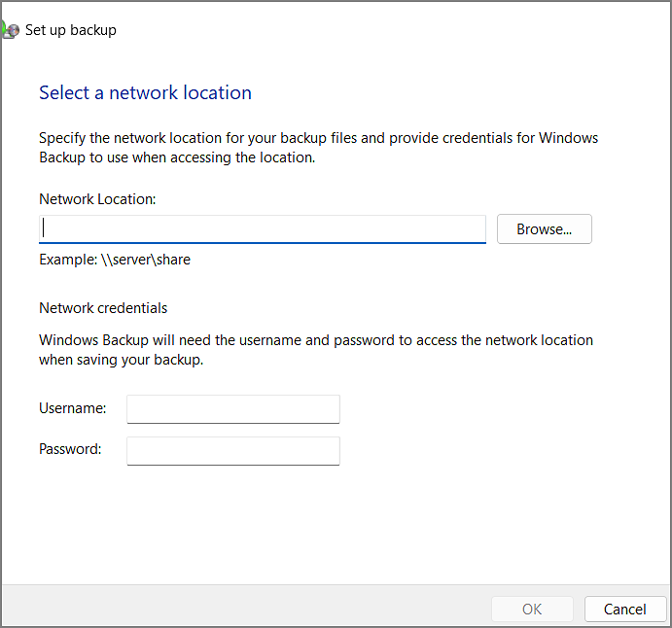Click the "Password:" label
Screen dimensions: 672x628
pyautogui.click(x=70, y=449)
